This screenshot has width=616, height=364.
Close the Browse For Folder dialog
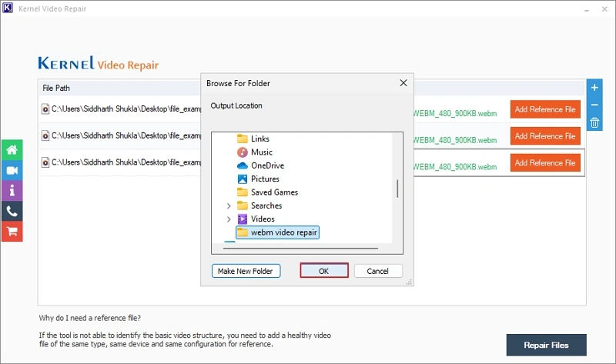click(403, 83)
